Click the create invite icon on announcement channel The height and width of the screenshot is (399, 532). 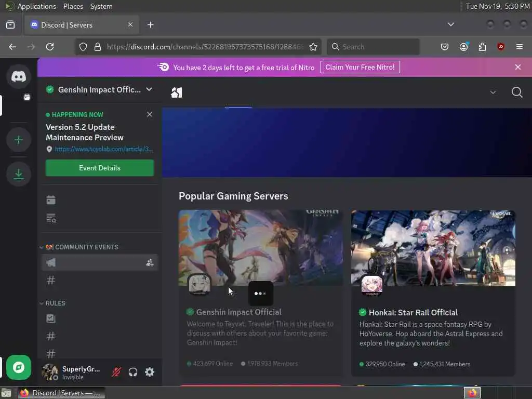click(150, 262)
